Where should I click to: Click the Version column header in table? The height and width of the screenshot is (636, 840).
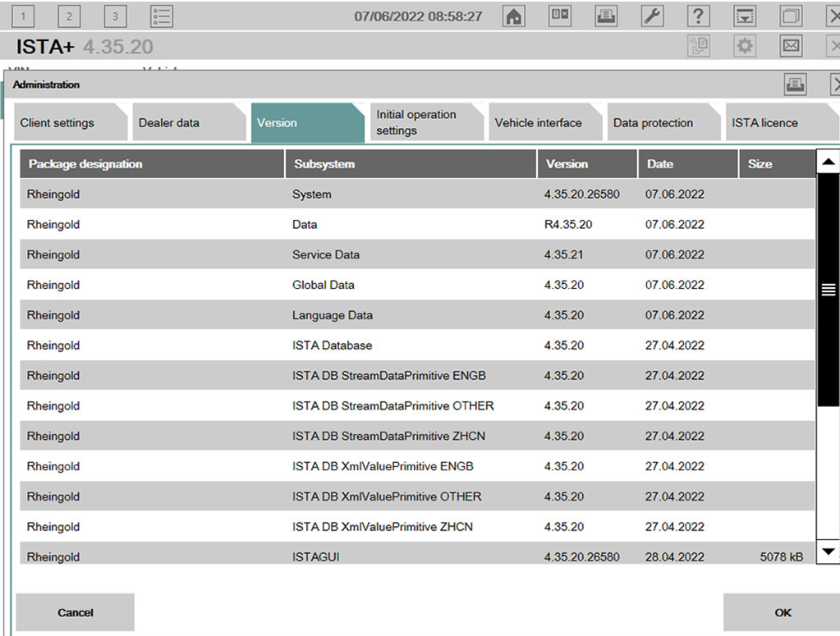point(587,164)
